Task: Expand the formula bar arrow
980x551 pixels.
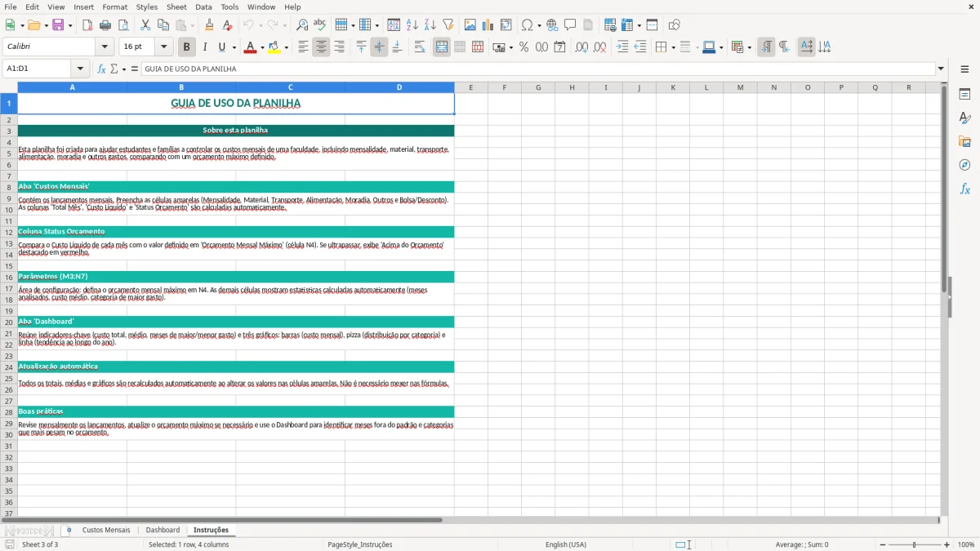Action: [x=941, y=69]
